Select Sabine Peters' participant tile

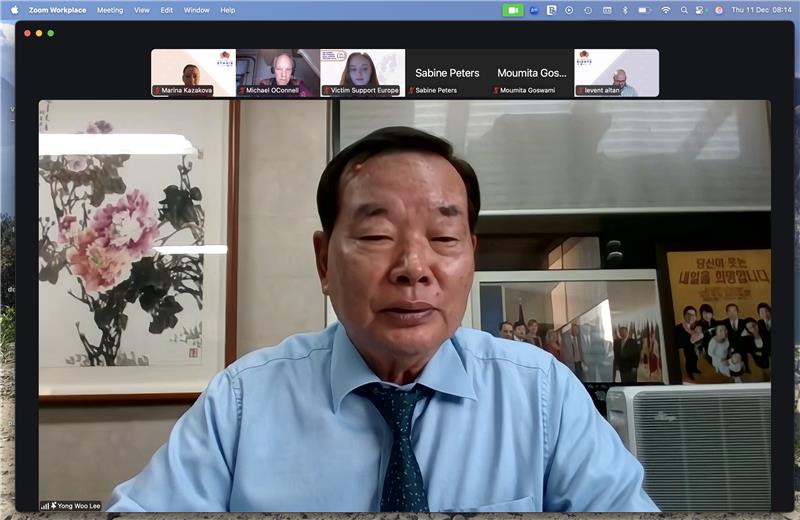pos(447,72)
